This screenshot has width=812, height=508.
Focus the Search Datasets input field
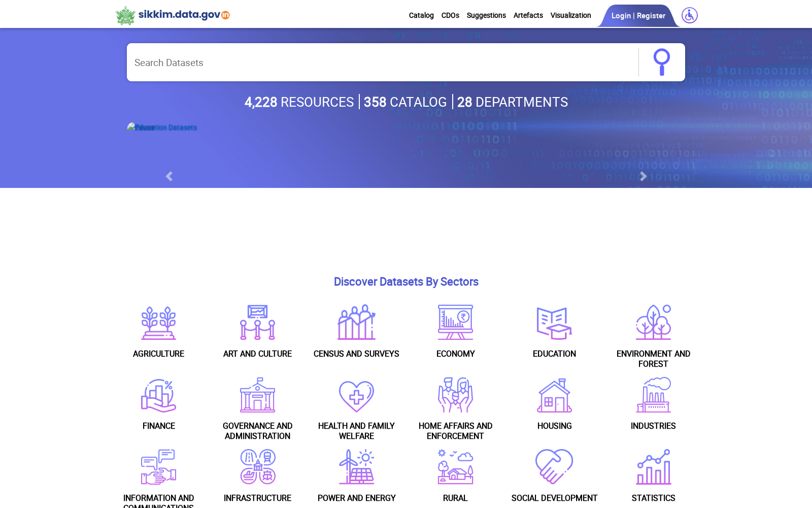382,62
